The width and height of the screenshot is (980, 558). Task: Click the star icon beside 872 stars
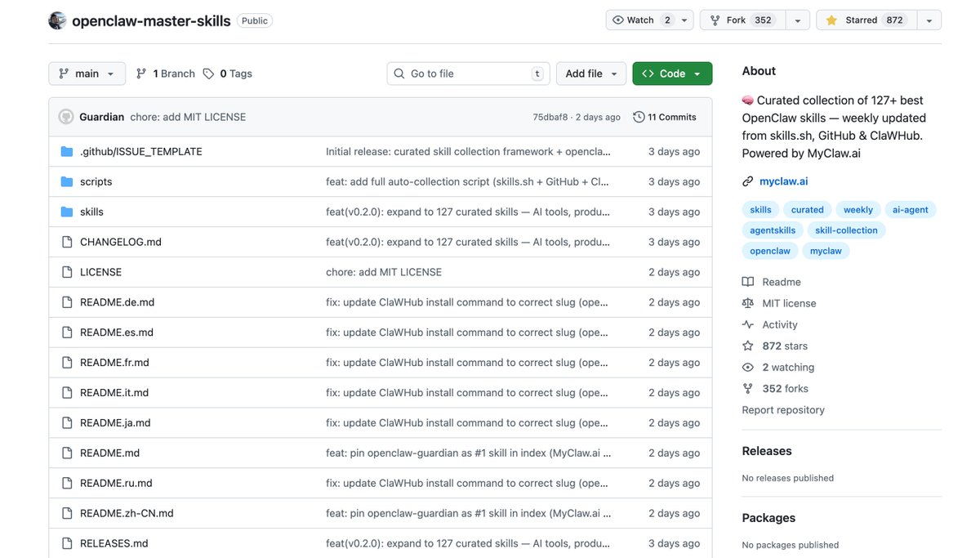point(748,346)
